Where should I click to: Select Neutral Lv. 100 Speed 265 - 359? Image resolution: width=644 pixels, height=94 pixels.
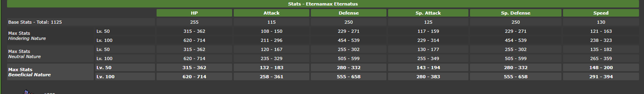coord(601,58)
